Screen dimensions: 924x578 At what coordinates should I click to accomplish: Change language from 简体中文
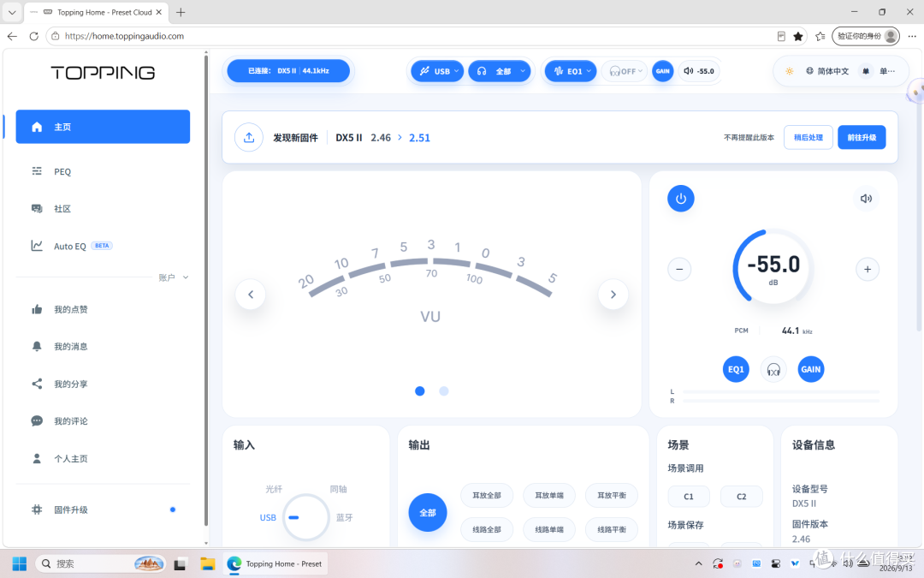click(x=827, y=71)
